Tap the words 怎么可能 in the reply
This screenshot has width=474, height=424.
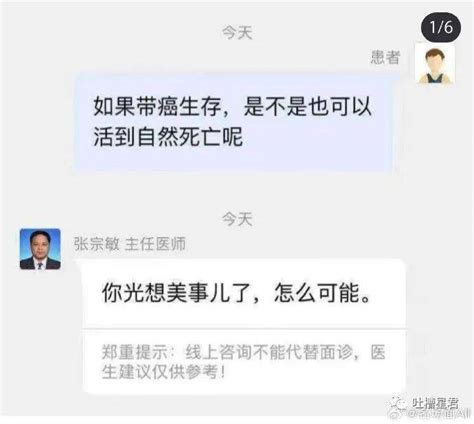click(x=316, y=293)
